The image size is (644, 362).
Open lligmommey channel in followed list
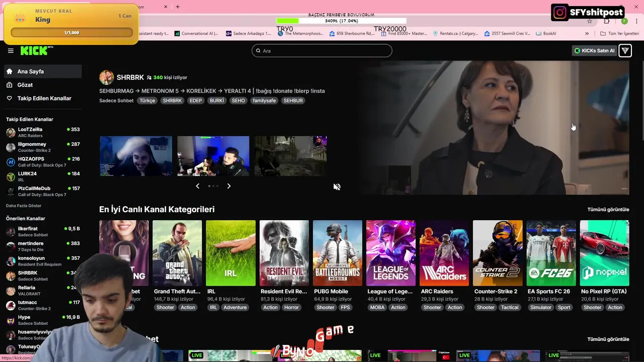click(43, 147)
